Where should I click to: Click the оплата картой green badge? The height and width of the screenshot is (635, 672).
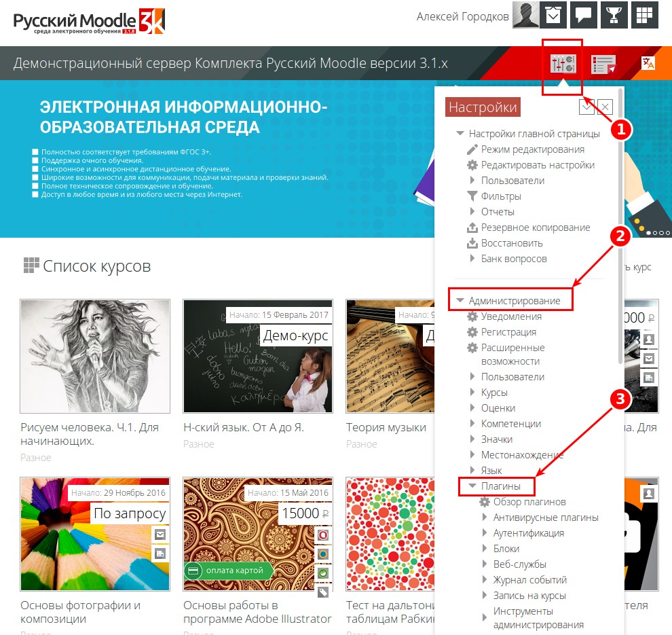click(227, 570)
